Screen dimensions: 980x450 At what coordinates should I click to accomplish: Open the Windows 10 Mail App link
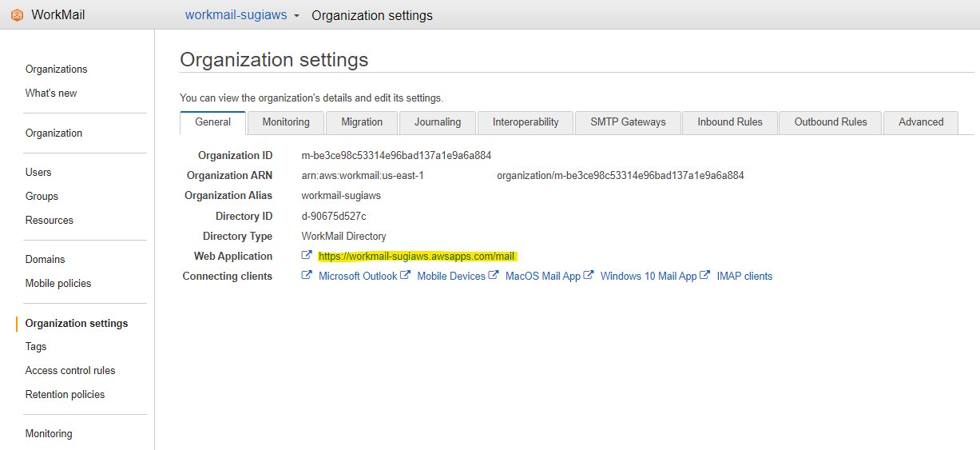[x=649, y=276]
